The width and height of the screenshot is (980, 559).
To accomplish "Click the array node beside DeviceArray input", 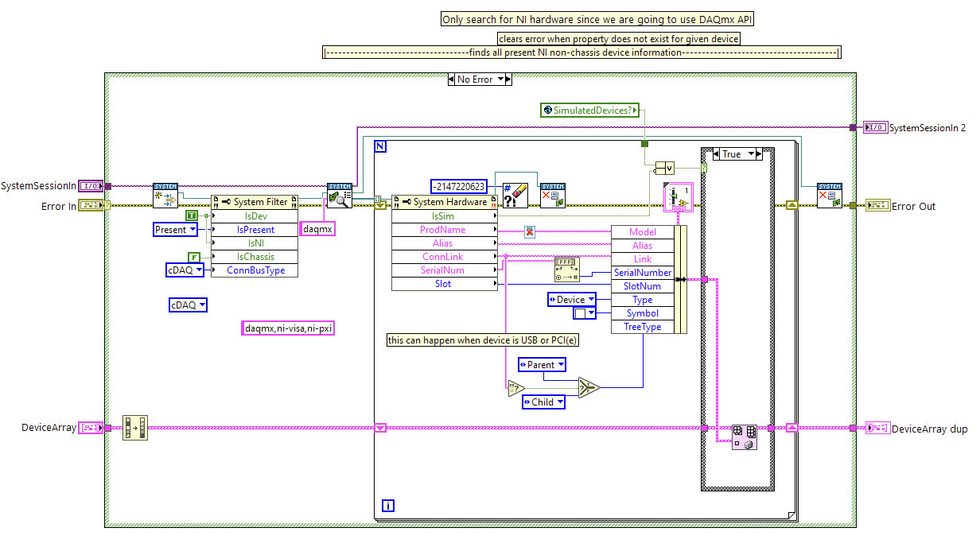I will pos(135,428).
